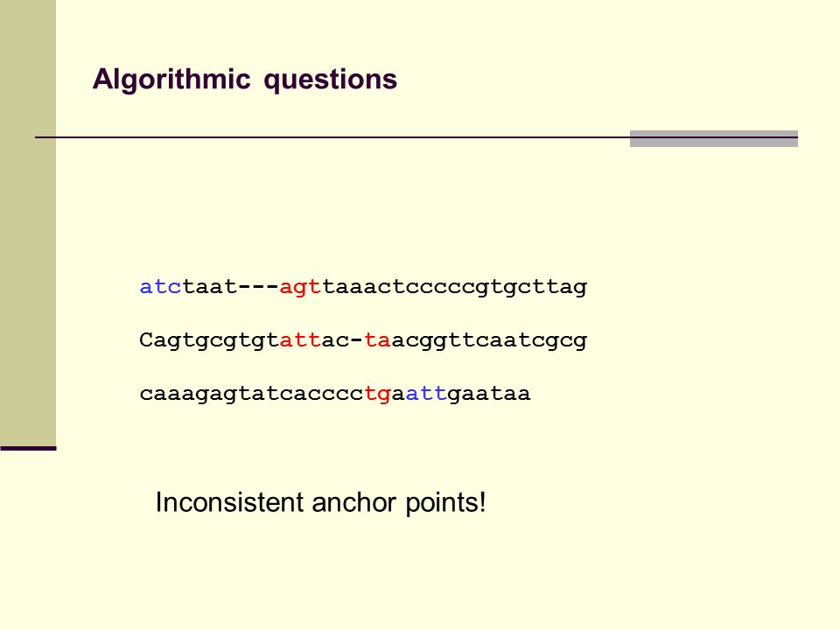Select the blue 'att' anchor in third sequence
Screen dimensions: 840x630
click(426, 394)
